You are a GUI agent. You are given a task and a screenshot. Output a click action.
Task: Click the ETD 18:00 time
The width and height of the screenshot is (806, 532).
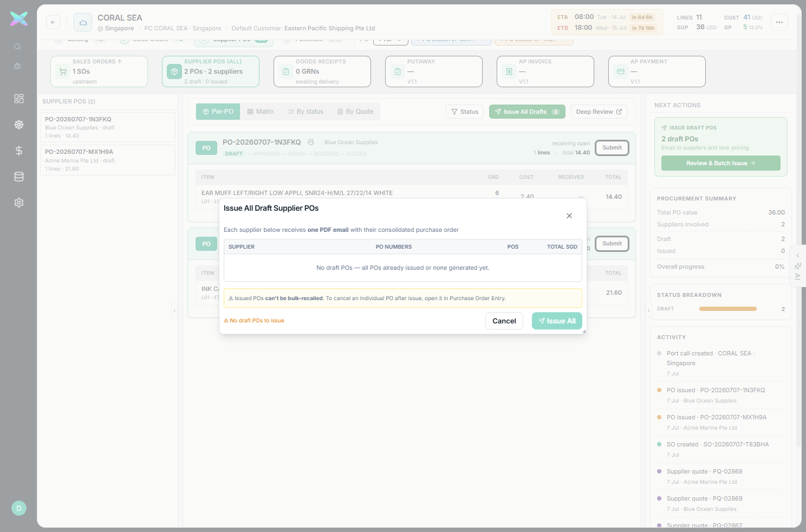[x=583, y=28]
